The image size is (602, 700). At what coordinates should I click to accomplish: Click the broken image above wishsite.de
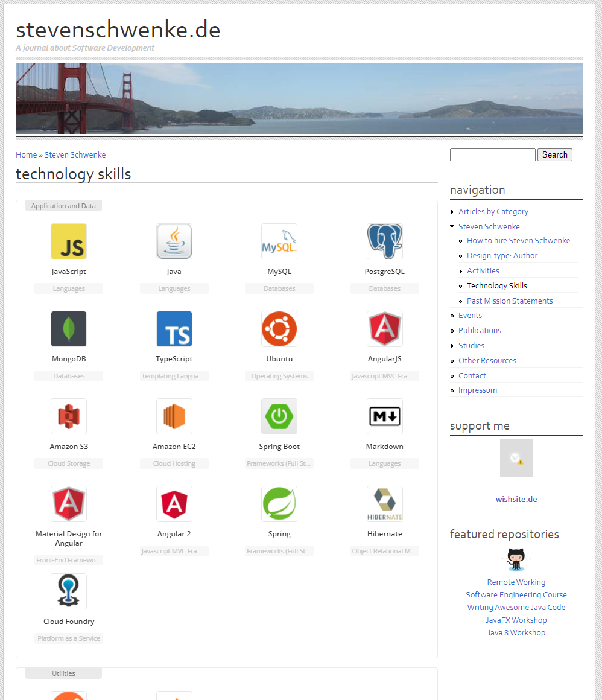point(516,458)
